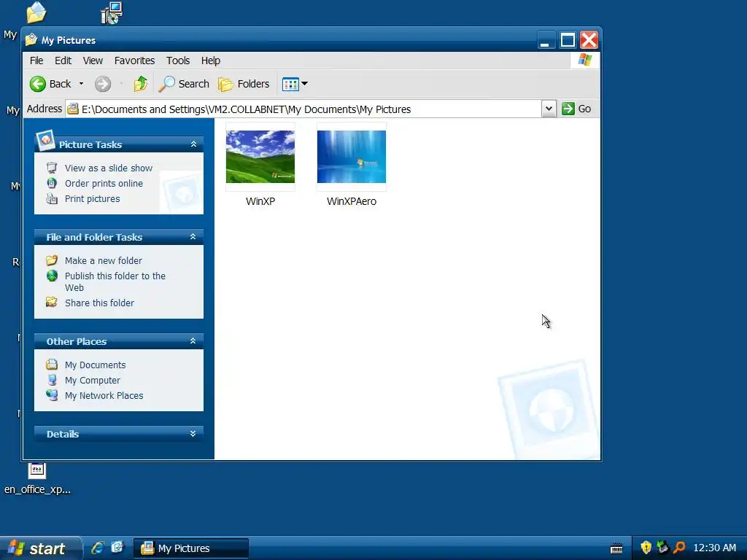Click the on-screen keyboard tray icon
This screenshot has height=560, width=747.
click(x=616, y=548)
